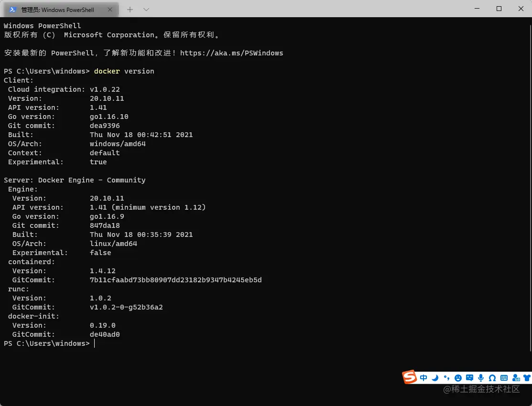The width and height of the screenshot is (532, 406).
Task: Click the https://aka.ms/PSWindows link
Action: 231,53
